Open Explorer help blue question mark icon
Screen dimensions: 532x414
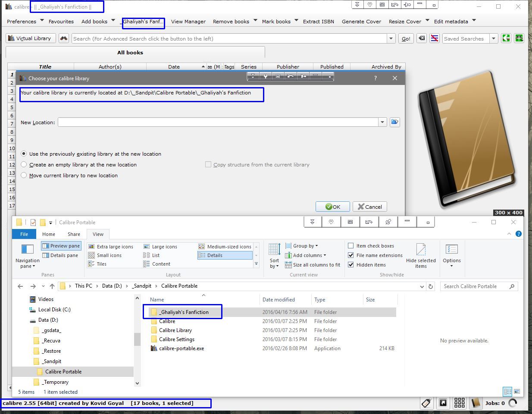tap(519, 234)
